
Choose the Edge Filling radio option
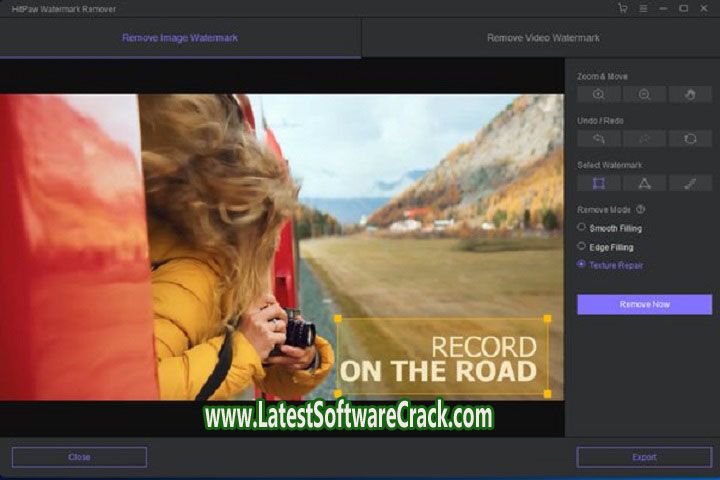click(x=582, y=246)
